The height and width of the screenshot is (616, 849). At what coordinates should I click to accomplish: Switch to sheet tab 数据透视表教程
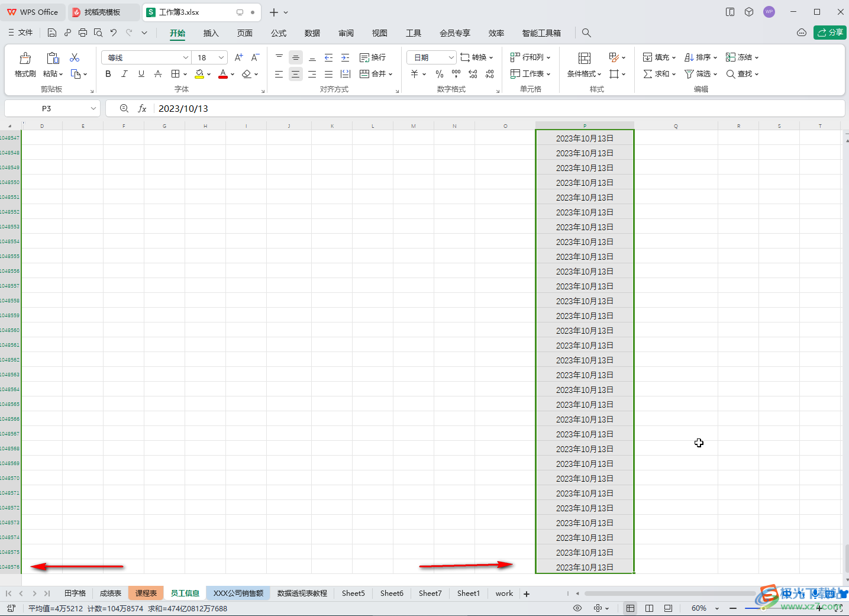(302, 594)
